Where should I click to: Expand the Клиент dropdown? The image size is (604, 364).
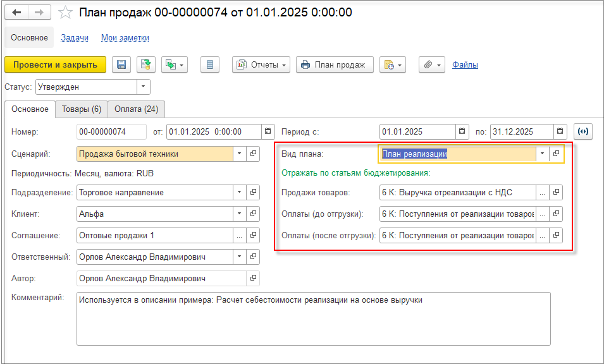(x=239, y=214)
